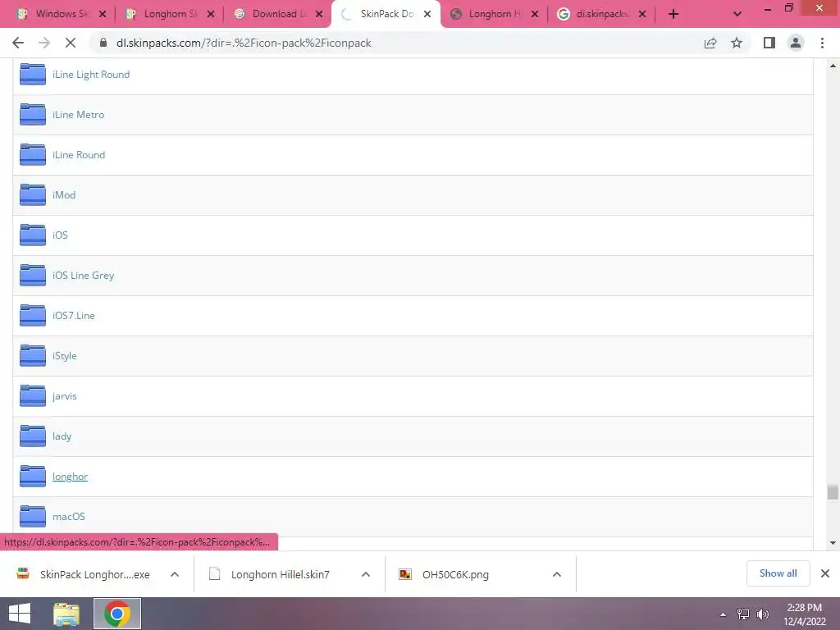Share this page from the address bar
840x630 pixels.
pyautogui.click(x=710, y=43)
